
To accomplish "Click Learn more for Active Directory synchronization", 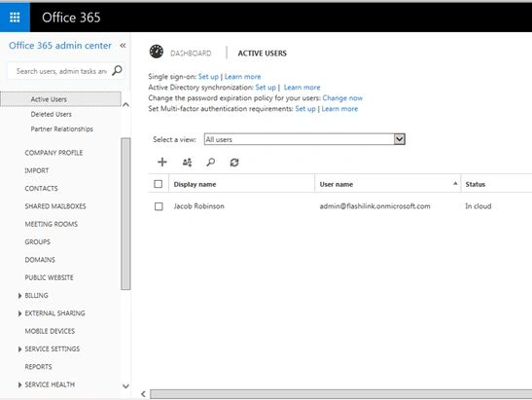I will [301, 88].
